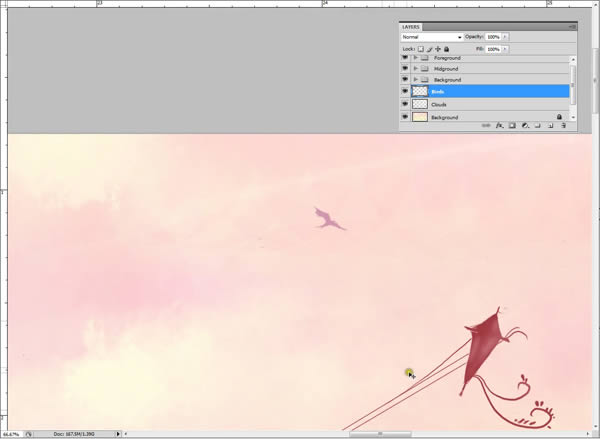Screen dimensions: 600x439
Task: Click the Background group folder icon
Action: 424,80
